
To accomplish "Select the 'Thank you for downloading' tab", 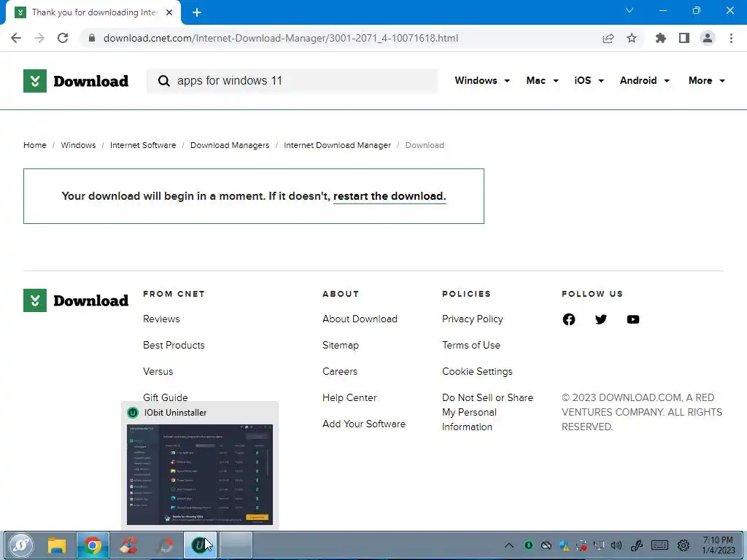I will [93, 12].
